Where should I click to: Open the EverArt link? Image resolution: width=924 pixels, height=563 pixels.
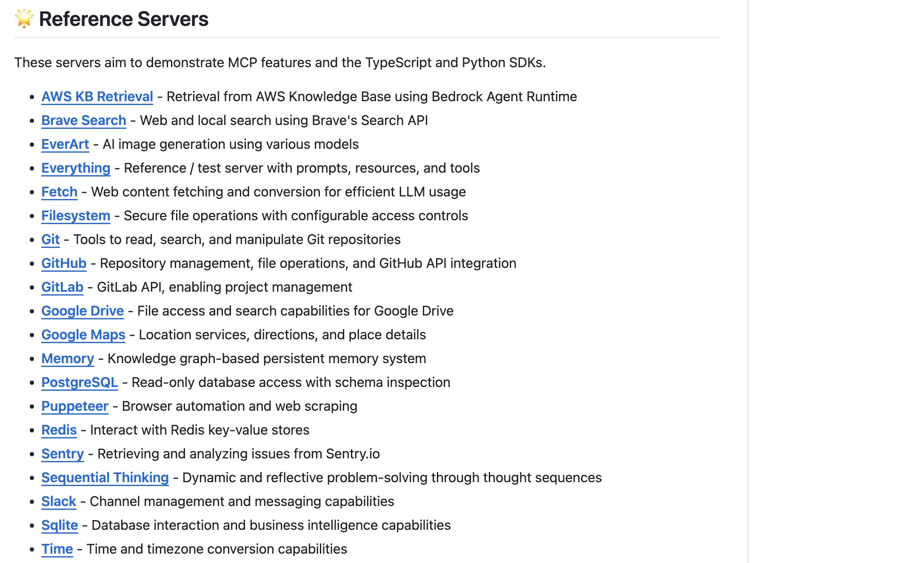pos(65,144)
